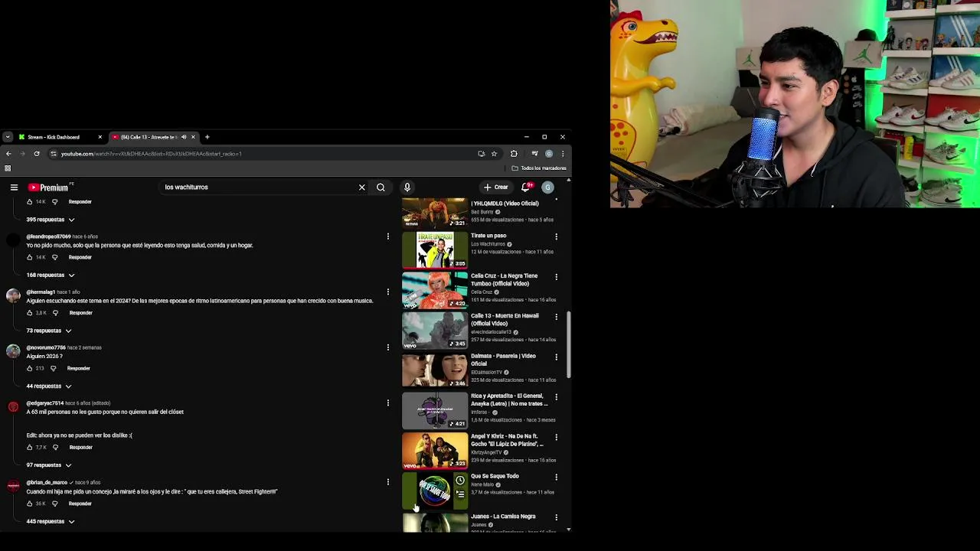Image resolution: width=980 pixels, height=551 pixels.
Task: Dislike the comment by @leandropaoli7069
Action: 54,257
